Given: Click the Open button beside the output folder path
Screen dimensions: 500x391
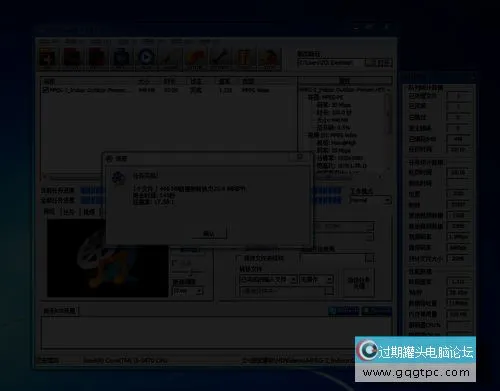Looking at the screenshot, I should point(379,63).
